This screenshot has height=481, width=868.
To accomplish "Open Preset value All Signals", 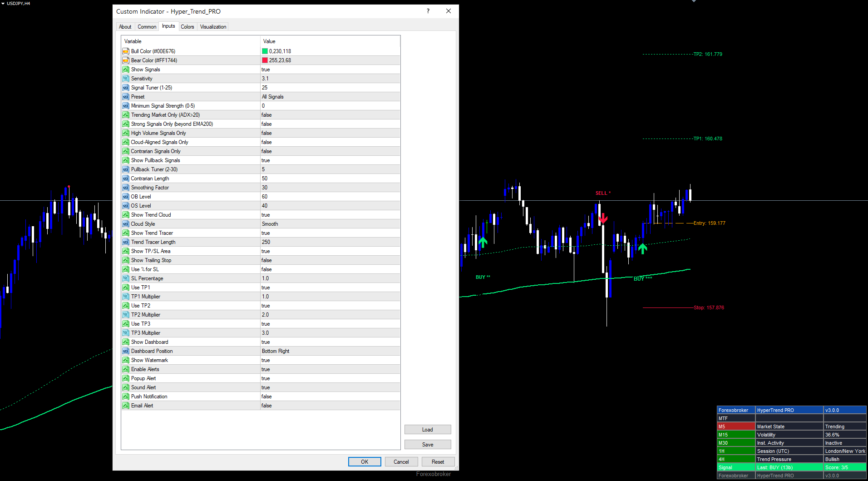I will (x=330, y=97).
